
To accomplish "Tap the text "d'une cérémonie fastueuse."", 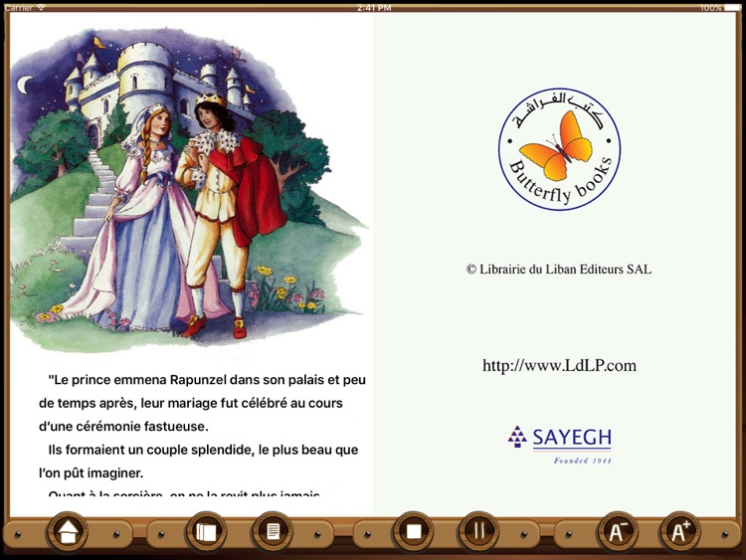I will coord(123,427).
